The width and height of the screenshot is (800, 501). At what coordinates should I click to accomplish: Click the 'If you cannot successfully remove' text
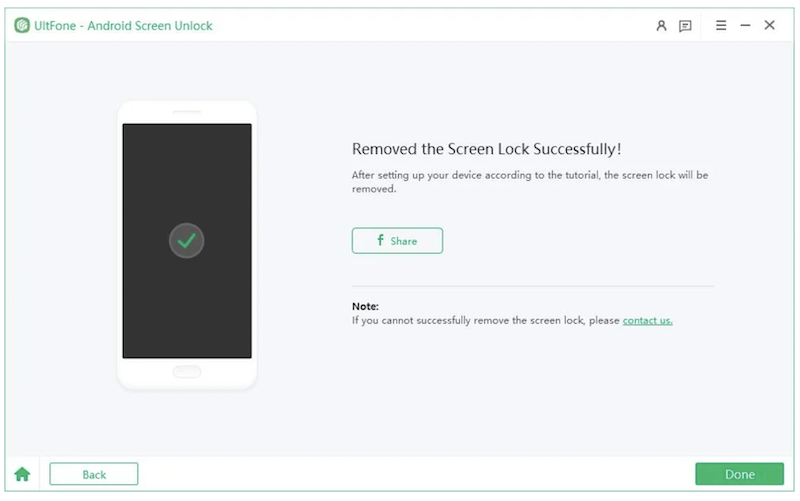point(486,320)
